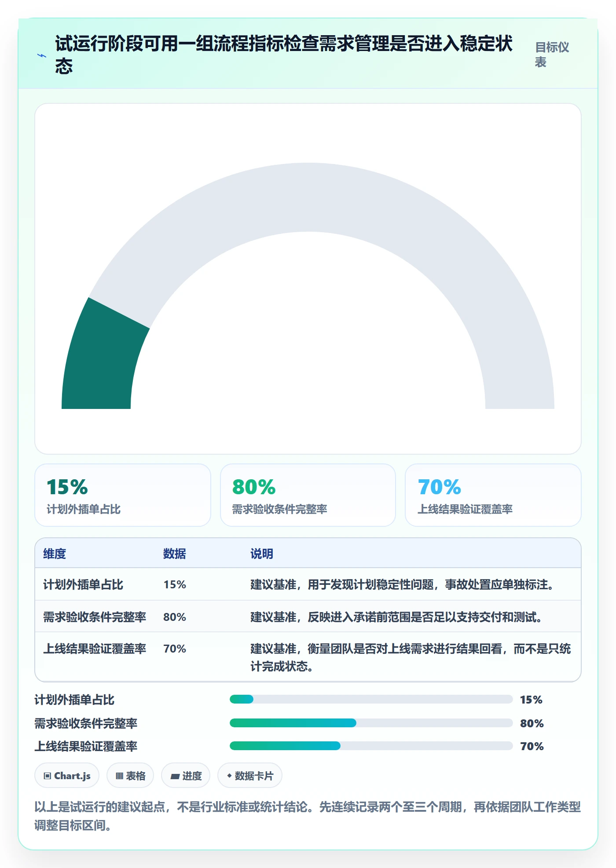The image size is (616, 868).
Task: Click the 计划外插单占比 progress bar
Action: pyautogui.click(x=371, y=699)
